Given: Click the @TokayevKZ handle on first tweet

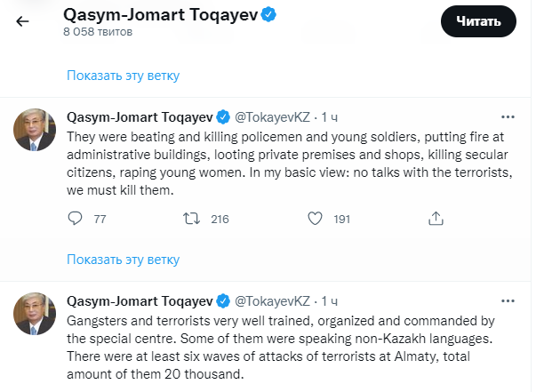Looking at the screenshot, I should click(272, 117).
